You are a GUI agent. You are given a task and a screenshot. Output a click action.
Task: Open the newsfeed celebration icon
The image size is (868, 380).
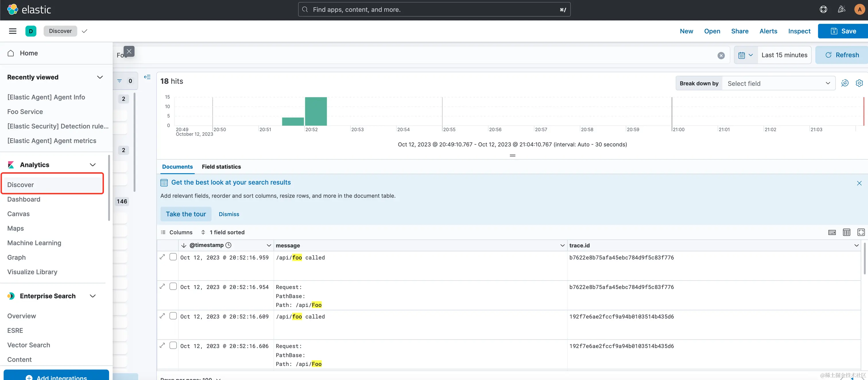pyautogui.click(x=841, y=9)
